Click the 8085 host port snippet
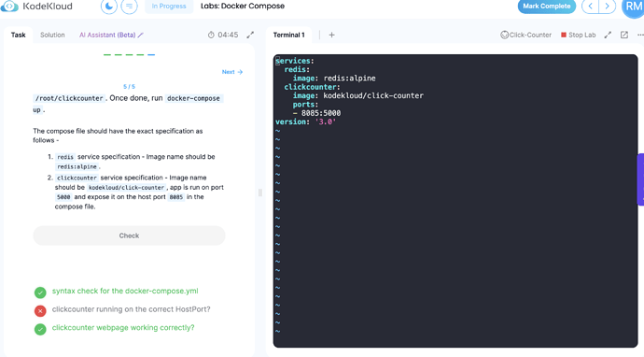The width and height of the screenshot is (644, 357). (176, 197)
